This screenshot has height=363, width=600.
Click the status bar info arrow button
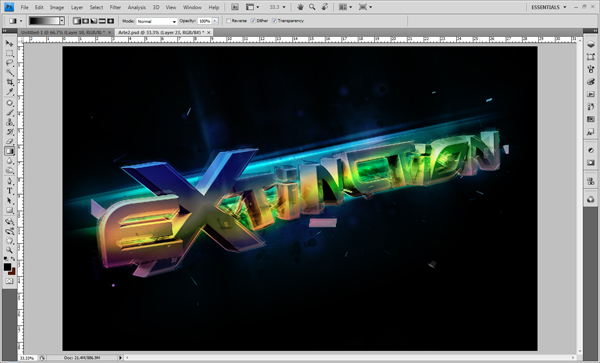121,358
